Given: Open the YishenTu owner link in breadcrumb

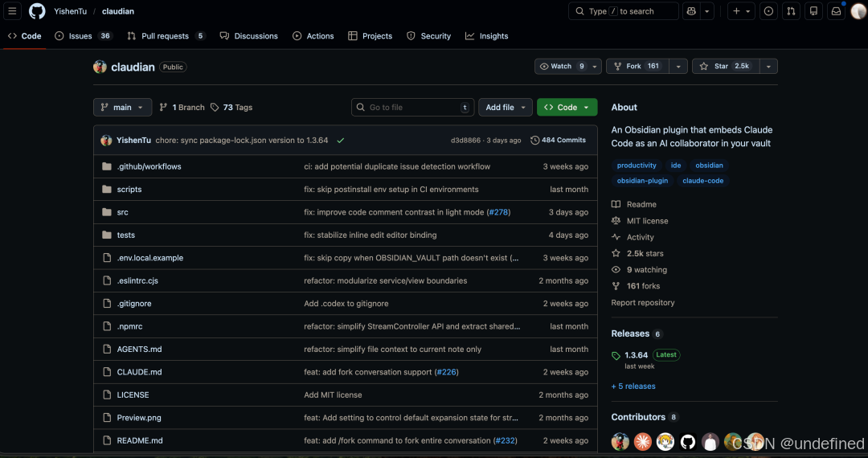Looking at the screenshot, I should coord(70,11).
